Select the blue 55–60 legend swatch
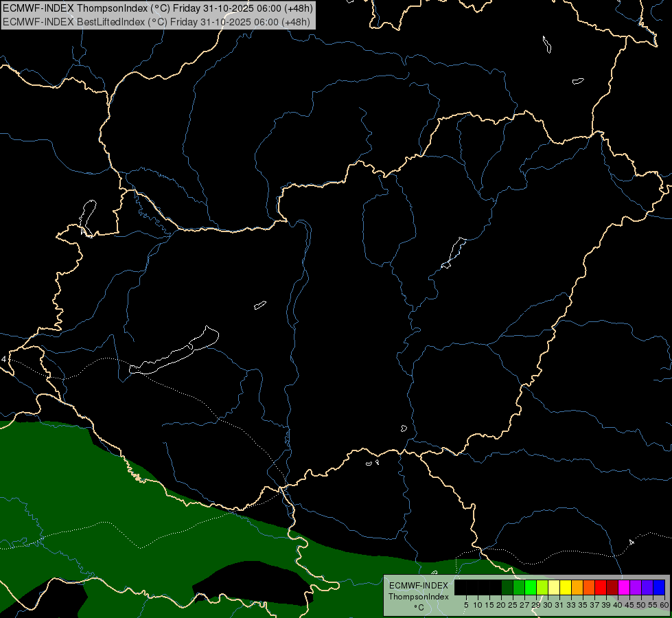This screenshot has width=672, height=618. point(659,587)
